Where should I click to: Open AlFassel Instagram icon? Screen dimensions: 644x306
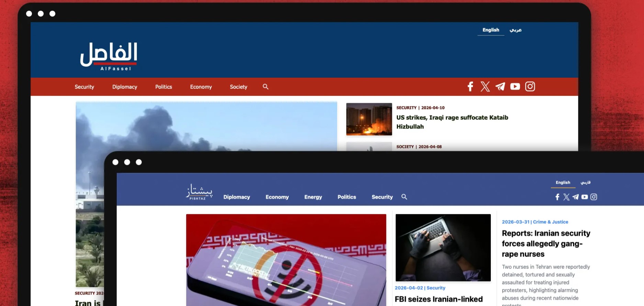pyautogui.click(x=530, y=87)
